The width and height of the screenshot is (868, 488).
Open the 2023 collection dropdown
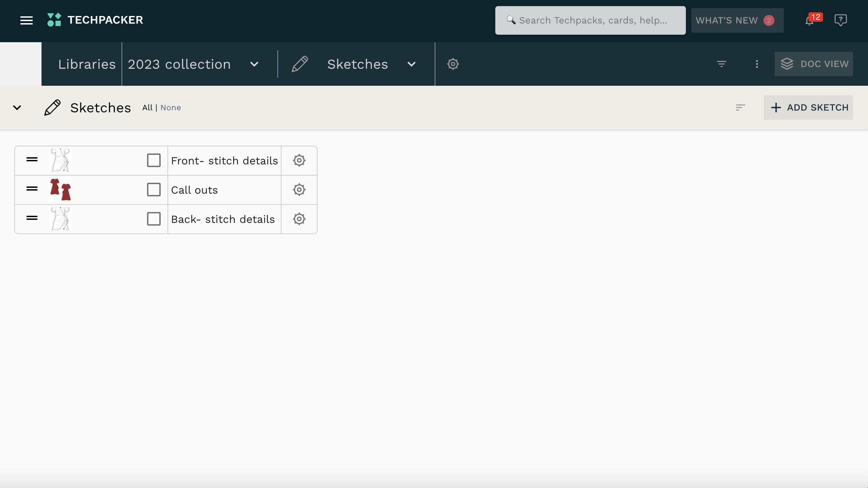click(x=254, y=64)
